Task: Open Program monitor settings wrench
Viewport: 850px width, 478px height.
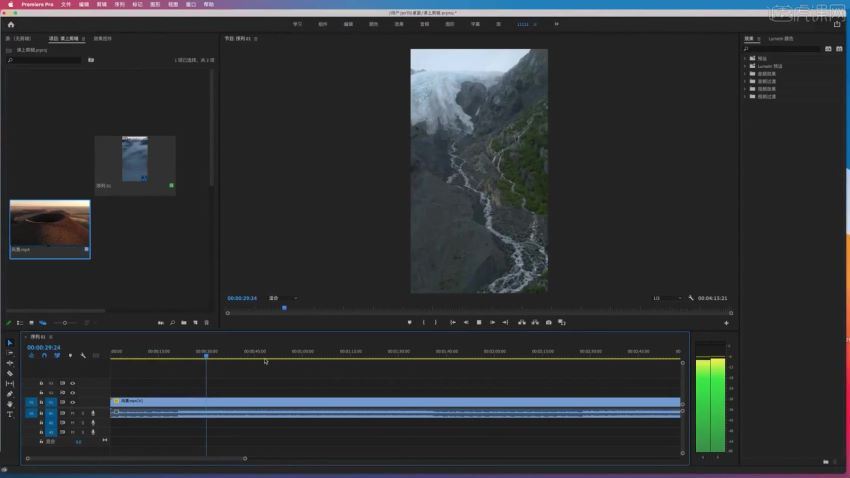Action: click(691, 298)
